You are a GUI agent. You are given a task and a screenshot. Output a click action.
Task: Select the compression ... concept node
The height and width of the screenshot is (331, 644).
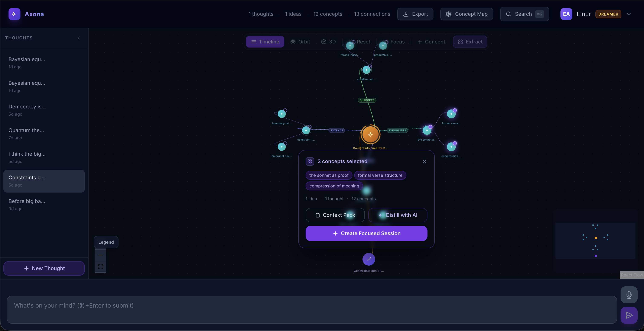click(x=451, y=147)
